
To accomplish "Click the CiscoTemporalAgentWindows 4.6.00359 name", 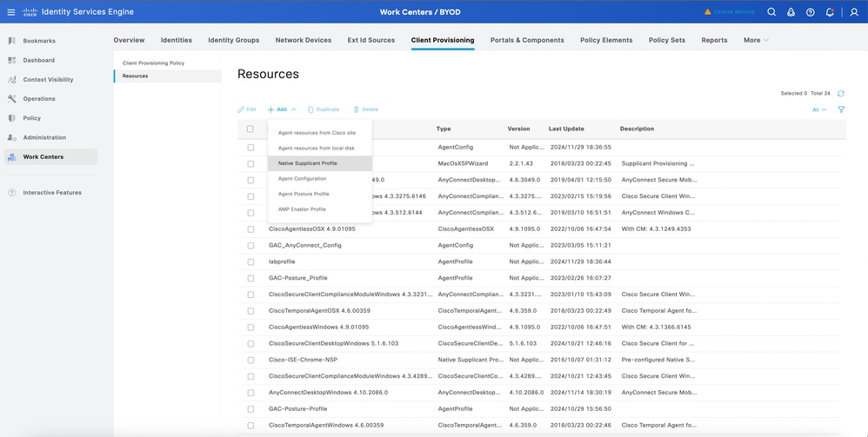I will pos(326,426).
